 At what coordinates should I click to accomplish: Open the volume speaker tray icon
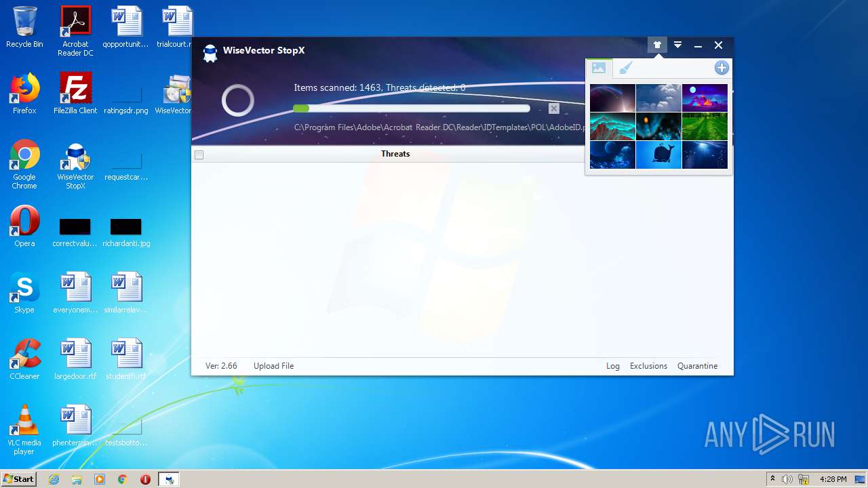pyautogui.click(x=787, y=479)
